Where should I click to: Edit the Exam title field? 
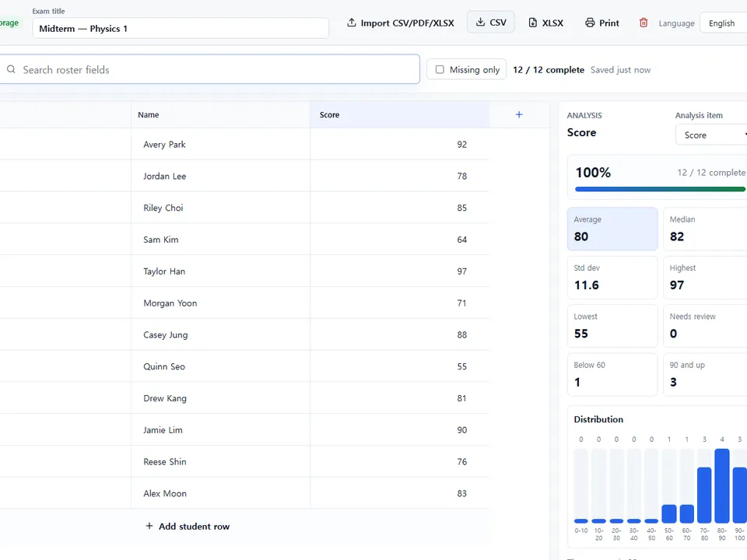(x=181, y=28)
